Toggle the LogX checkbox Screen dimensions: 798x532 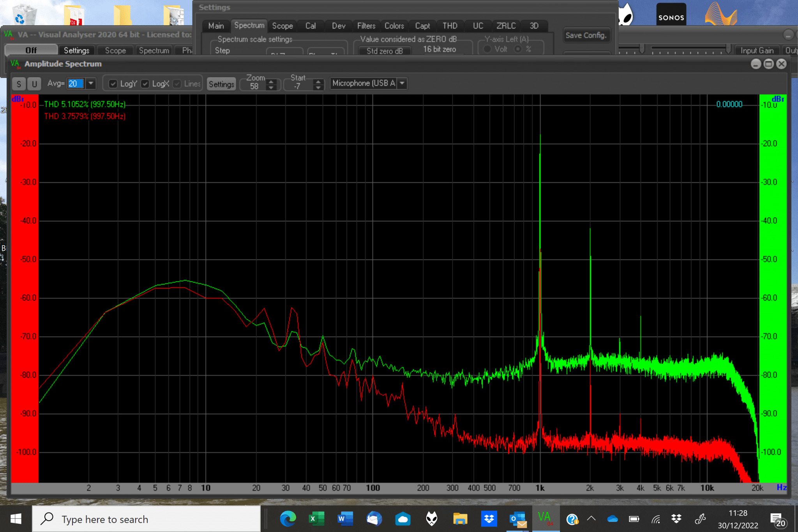point(145,84)
